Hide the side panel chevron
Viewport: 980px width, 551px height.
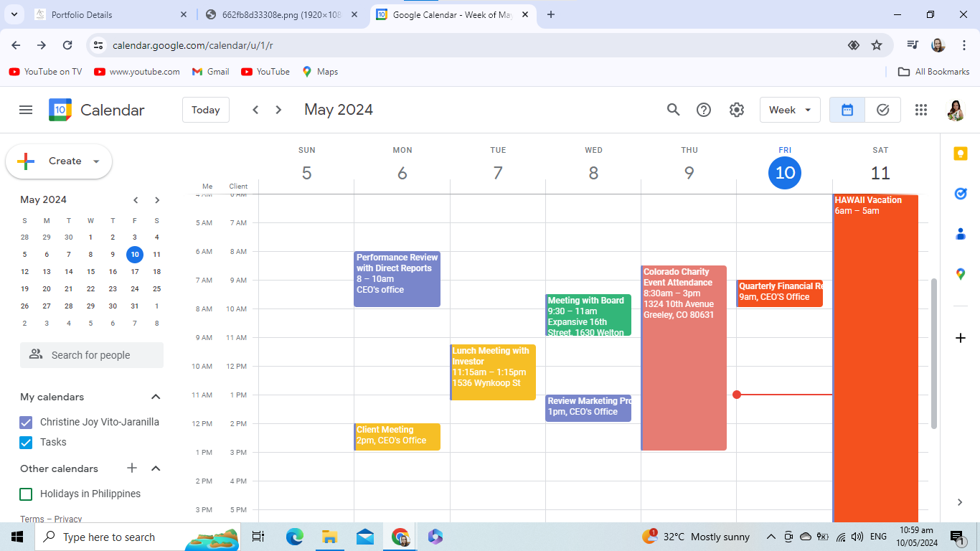click(961, 502)
